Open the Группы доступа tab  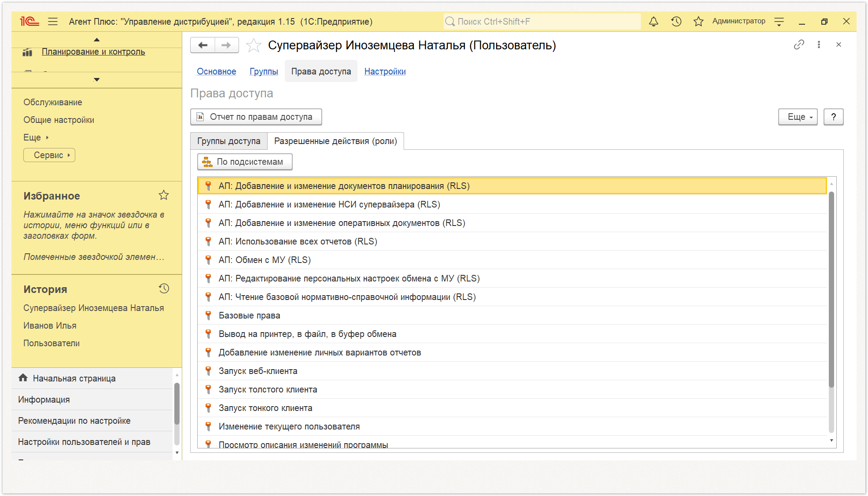(x=229, y=141)
